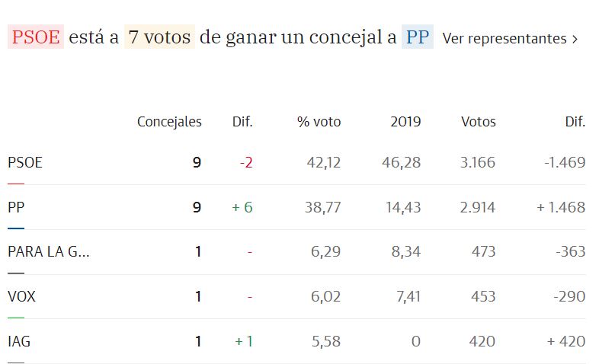Select the Concejales column header
This screenshot has height=364, width=599.
click(169, 122)
